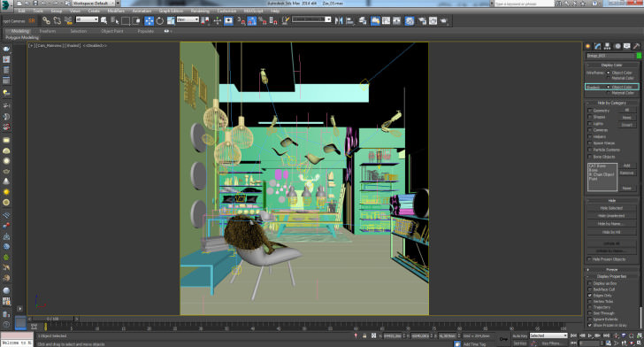Open the Graph Editors menu

(x=171, y=12)
